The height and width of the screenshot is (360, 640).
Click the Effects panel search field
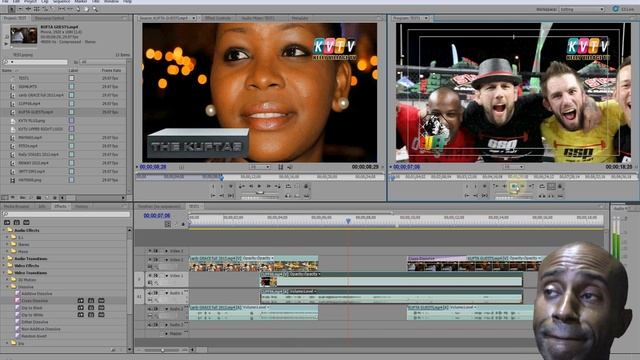point(66,214)
